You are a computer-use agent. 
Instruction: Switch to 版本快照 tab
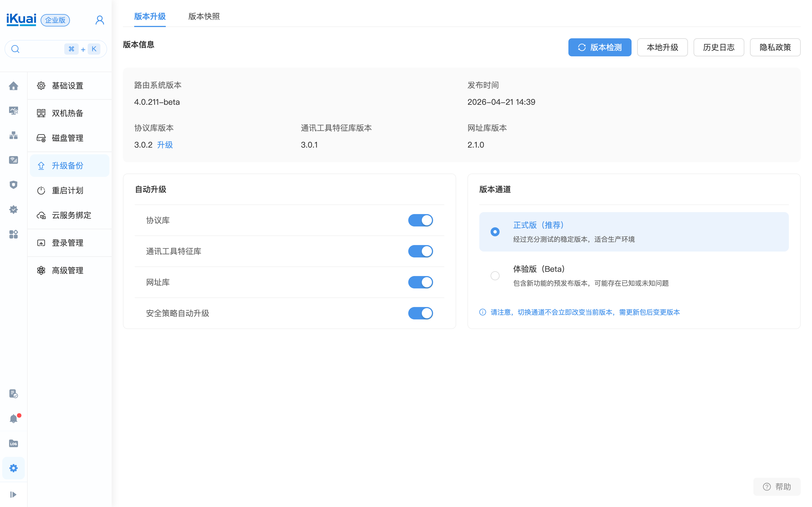pos(204,16)
